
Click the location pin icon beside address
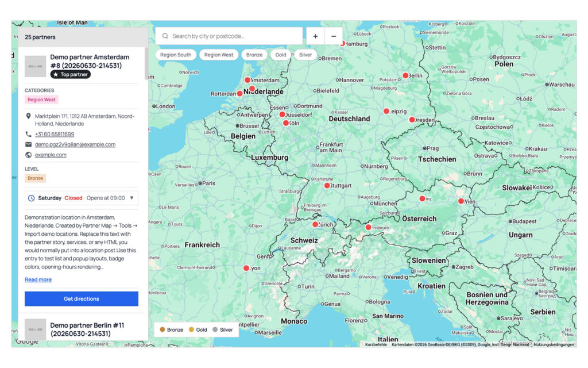[28, 116]
